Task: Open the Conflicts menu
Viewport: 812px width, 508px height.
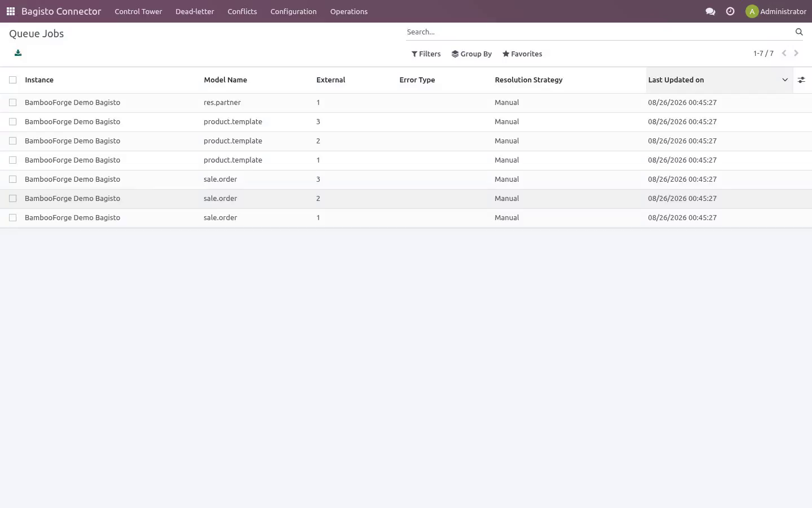Action: [242, 11]
